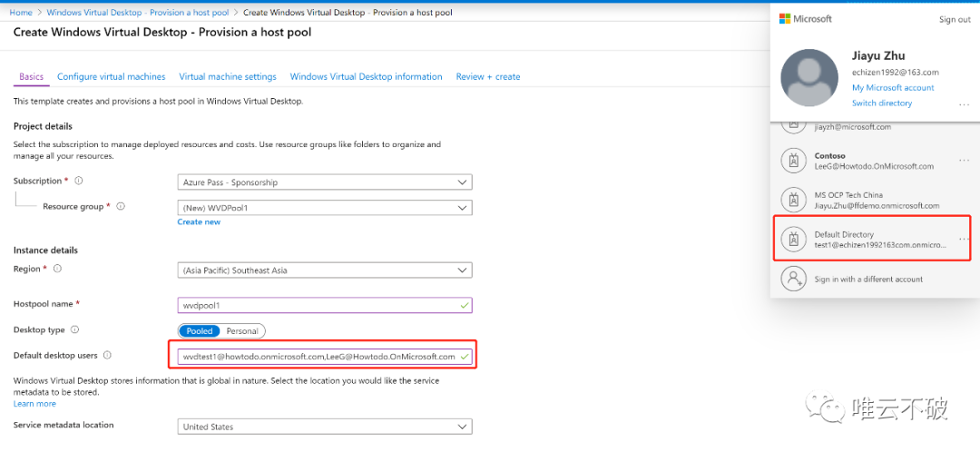Select Personal desktop type
Viewport: 980px width, 452px height.
point(242,330)
